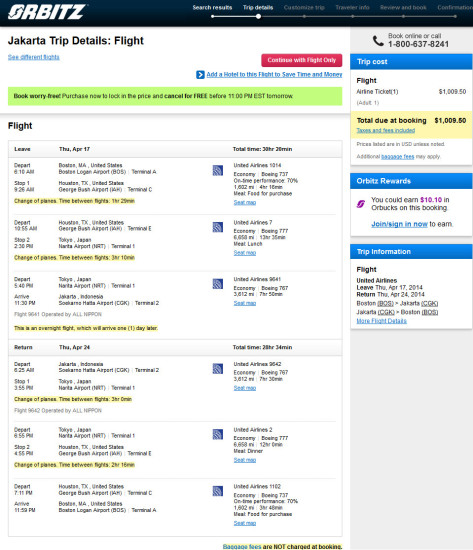Click the United Airlines 9642 airline logo
The width and height of the screenshot is (473, 550).
[x=218, y=369]
